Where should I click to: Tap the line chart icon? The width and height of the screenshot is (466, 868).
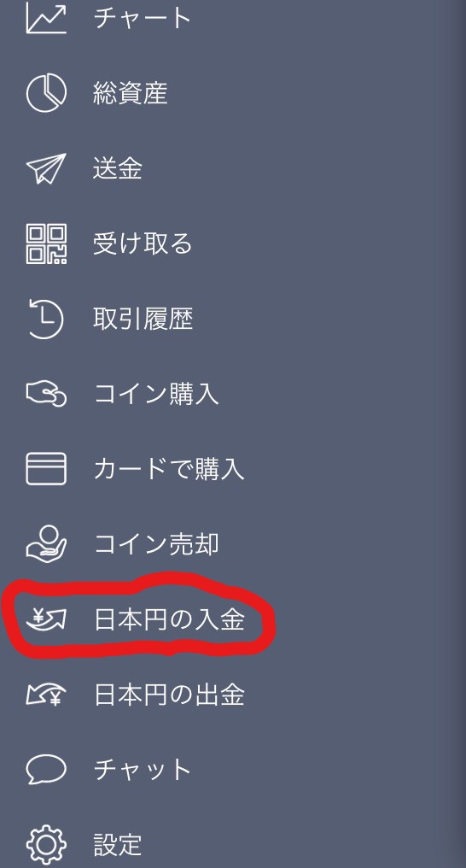pyautogui.click(x=46, y=18)
